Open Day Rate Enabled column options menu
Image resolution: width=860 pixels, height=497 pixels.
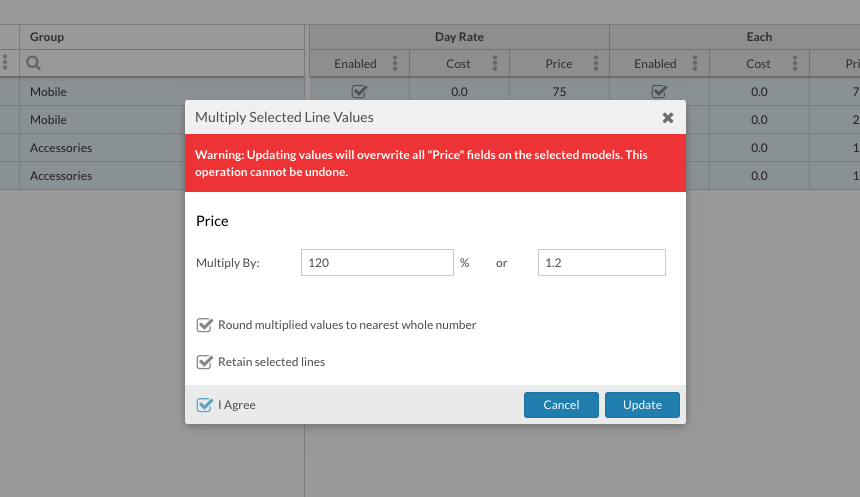pos(395,64)
